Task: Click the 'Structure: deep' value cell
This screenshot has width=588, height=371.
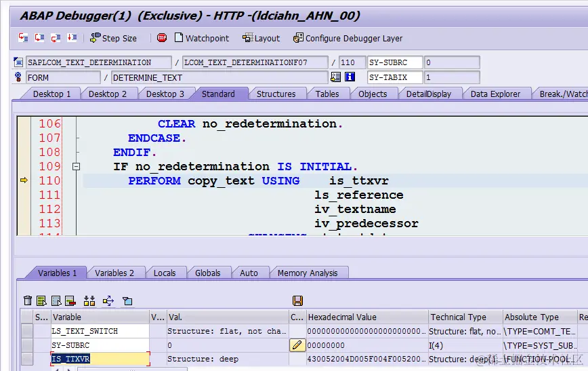Action: [227, 359]
